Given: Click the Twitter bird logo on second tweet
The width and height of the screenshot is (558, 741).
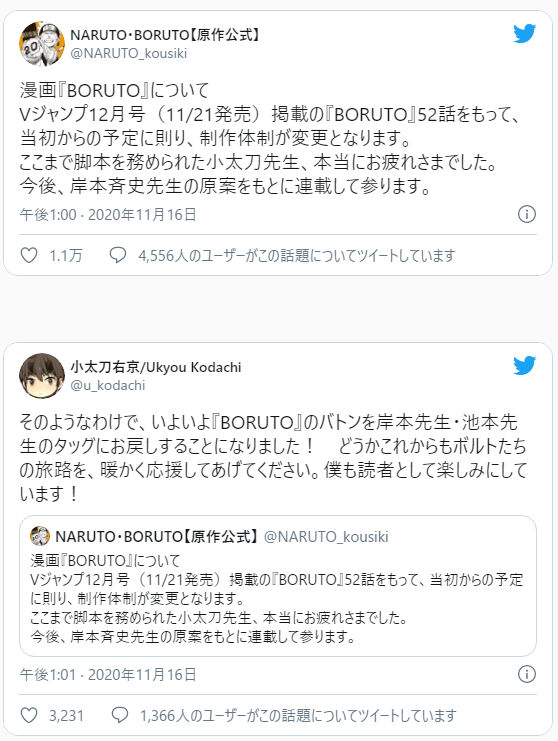Looking at the screenshot, I should pos(524,365).
